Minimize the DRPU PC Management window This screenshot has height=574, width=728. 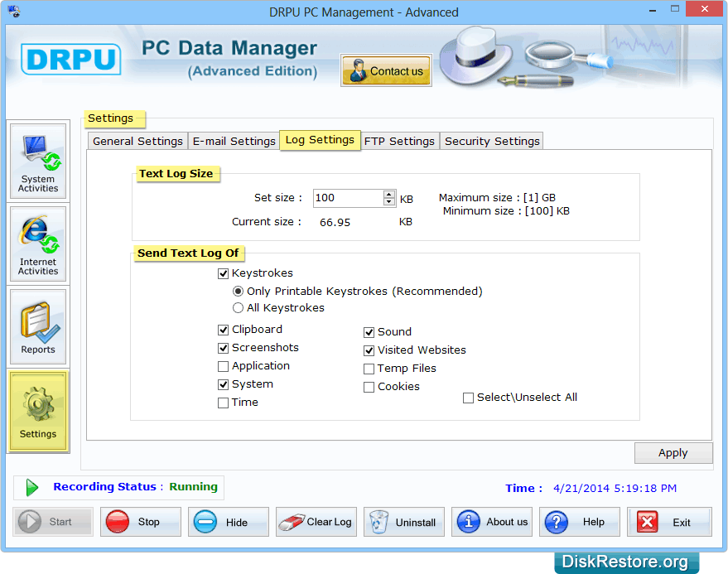click(653, 10)
